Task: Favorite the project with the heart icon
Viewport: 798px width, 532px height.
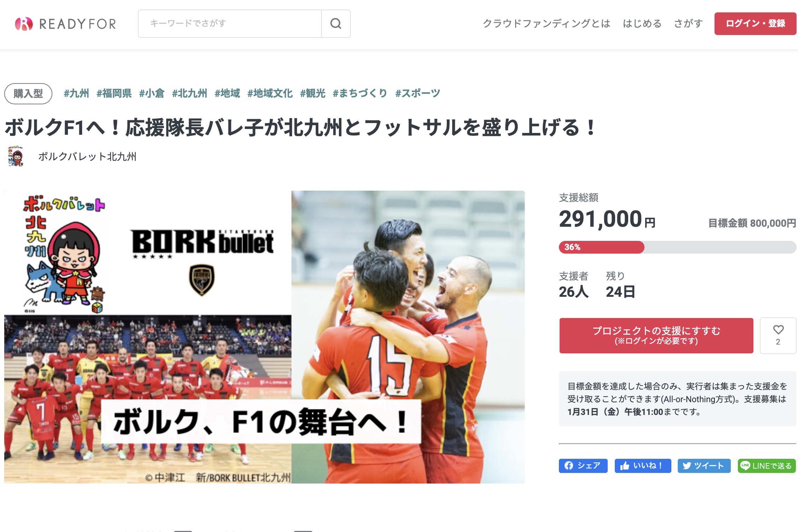Action: [778, 335]
